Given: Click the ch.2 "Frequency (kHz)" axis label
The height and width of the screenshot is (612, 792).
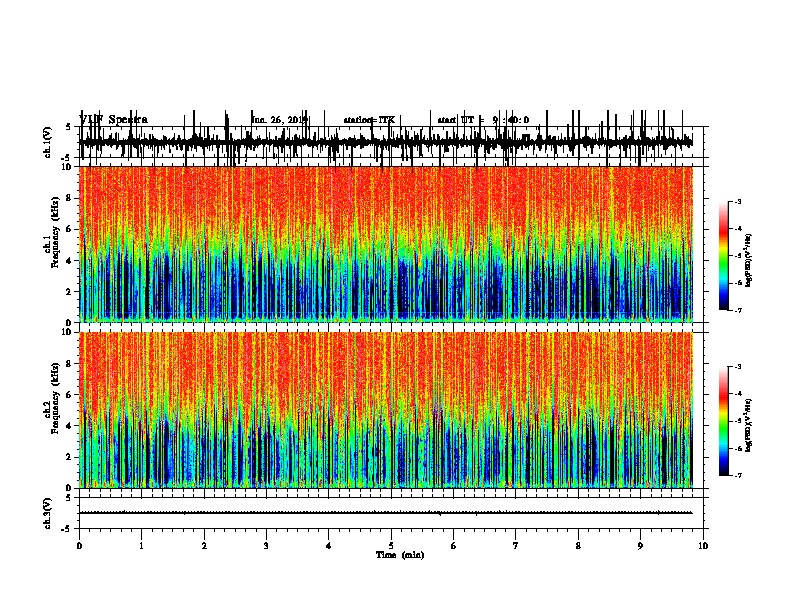Looking at the screenshot, I should [x=56, y=398].
